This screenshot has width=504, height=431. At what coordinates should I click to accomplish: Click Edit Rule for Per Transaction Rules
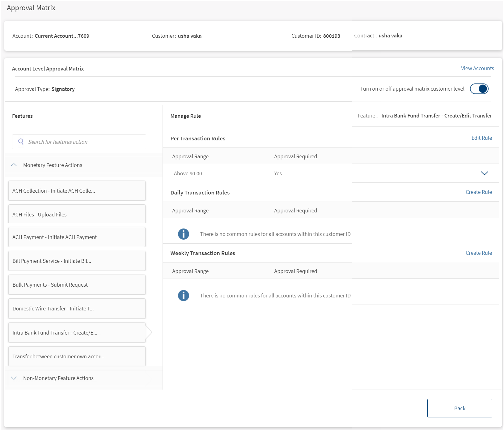click(481, 138)
